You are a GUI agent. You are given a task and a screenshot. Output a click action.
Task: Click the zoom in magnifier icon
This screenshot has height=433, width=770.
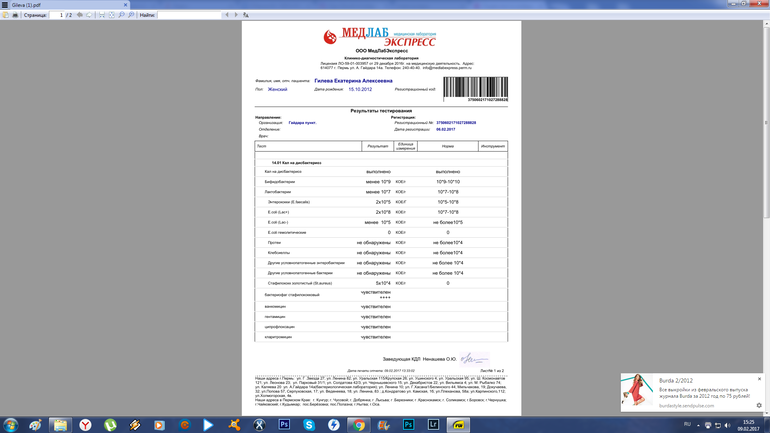point(131,15)
